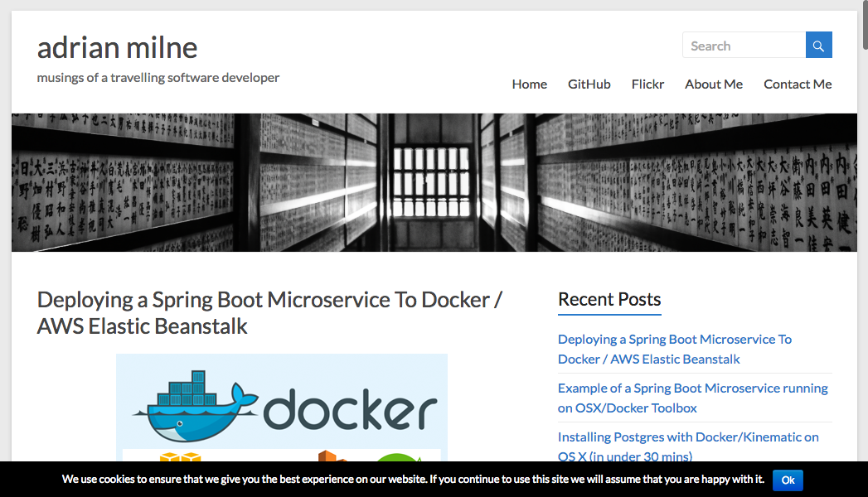Image resolution: width=868 pixels, height=497 pixels.
Task: Click the magnifying glass search button
Action: (x=818, y=46)
